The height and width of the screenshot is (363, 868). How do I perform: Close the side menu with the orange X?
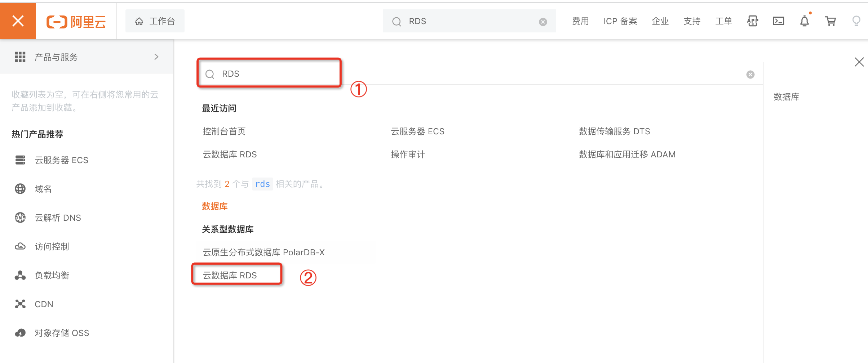[x=18, y=21]
